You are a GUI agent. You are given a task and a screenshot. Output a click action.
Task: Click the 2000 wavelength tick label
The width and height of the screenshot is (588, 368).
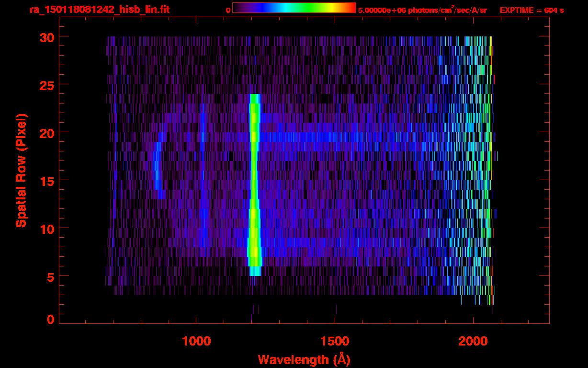pyautogui.click(x=473, y=341)
